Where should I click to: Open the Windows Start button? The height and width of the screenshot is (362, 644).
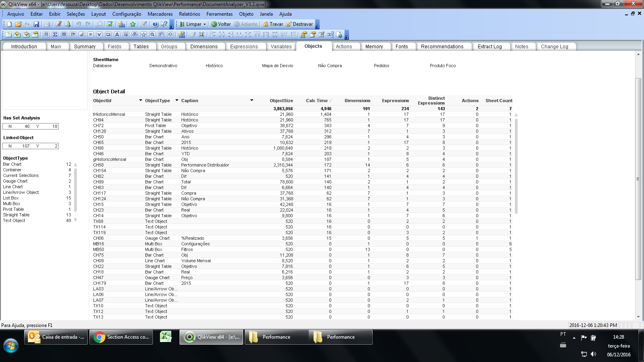click(x=11, y=346)
